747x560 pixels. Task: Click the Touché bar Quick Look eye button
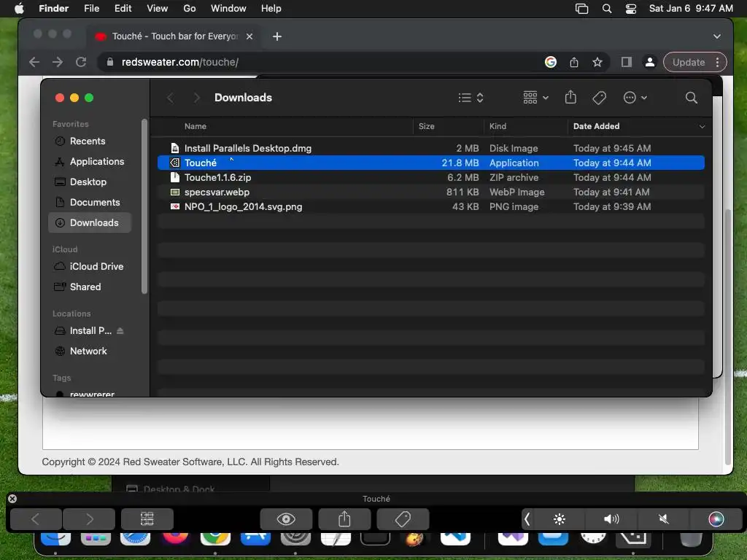tap(286, 519)
